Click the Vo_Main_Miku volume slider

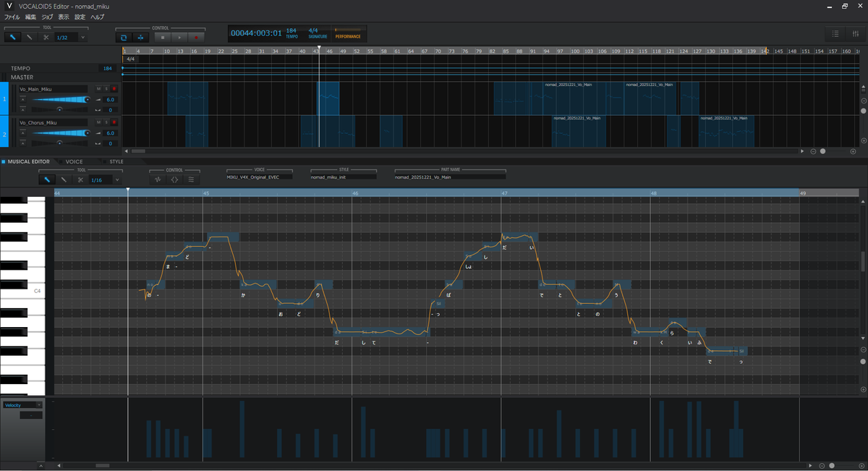[59, 100]
